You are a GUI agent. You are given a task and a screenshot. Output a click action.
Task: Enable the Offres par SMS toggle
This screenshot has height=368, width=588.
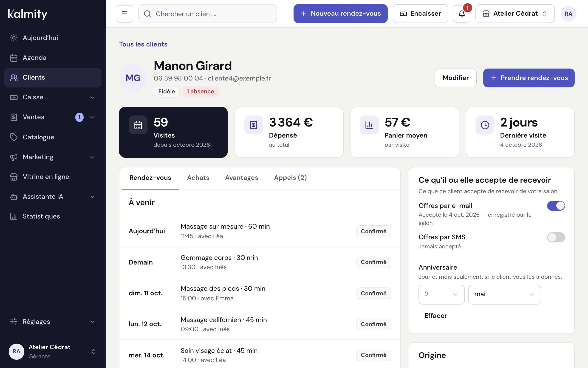556,237
